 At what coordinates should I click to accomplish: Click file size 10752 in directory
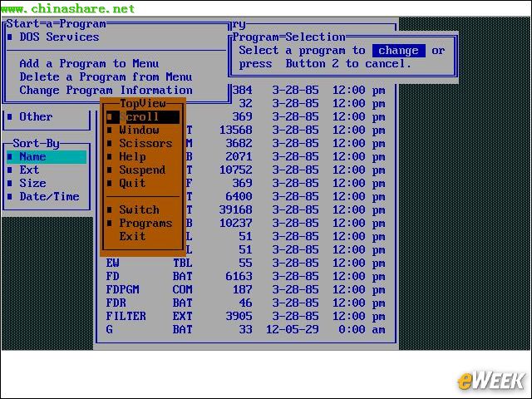(x=236, y=170)
